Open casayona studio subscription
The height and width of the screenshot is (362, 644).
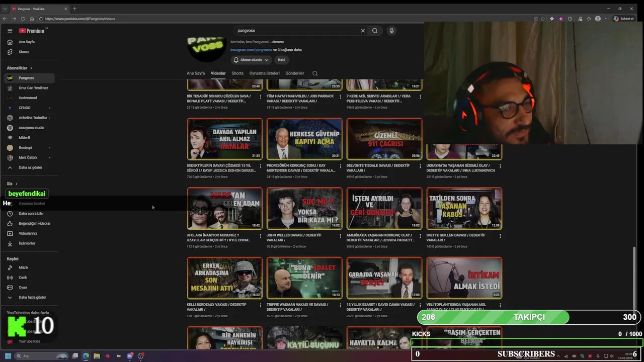29,128
